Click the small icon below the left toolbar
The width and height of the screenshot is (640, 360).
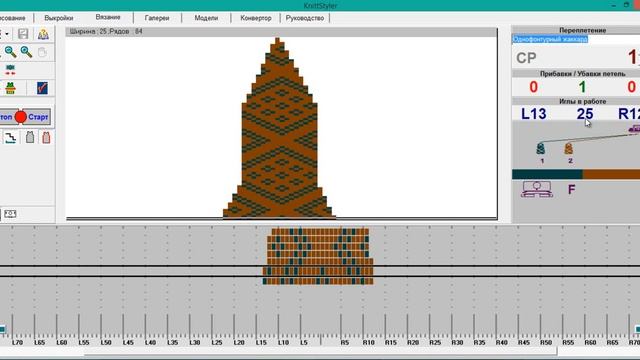[x=10, y=214]
